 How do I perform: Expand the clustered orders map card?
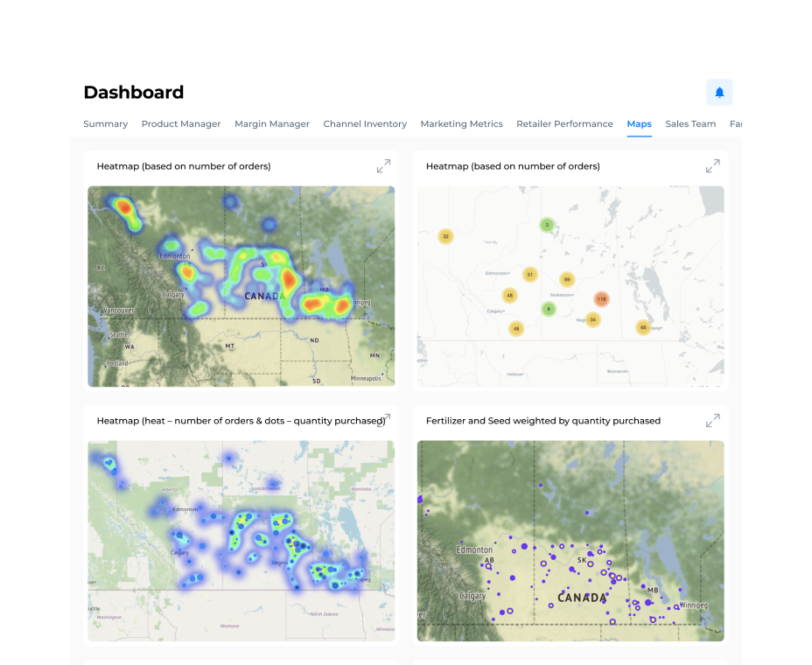(x=712, y=166)
